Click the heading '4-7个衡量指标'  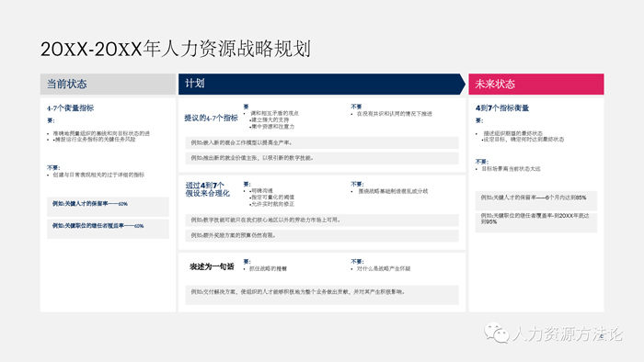[x=70, y=108]
